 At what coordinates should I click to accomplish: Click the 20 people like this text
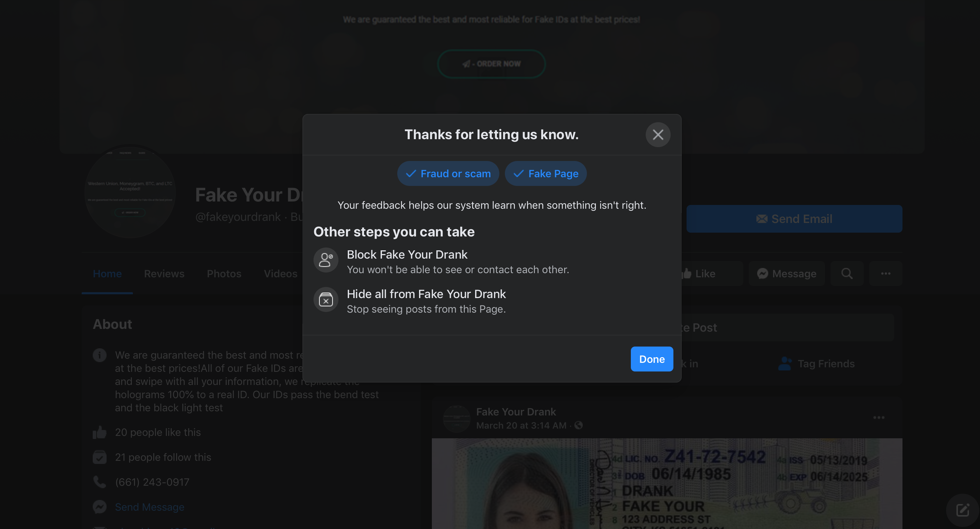pyautogui.click(x=157, y=432)
